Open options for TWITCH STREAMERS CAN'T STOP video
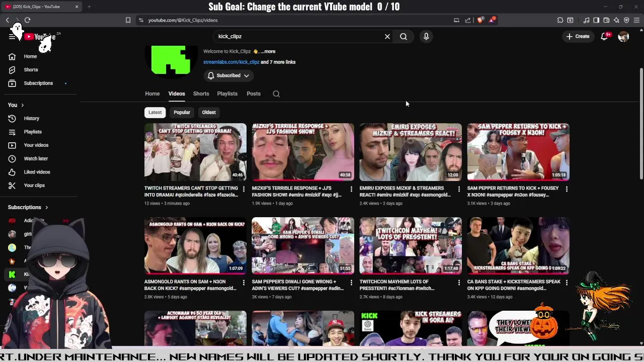The height and width of the screenshot is (362, 644). pyautogui.click(x=244, y=189)
